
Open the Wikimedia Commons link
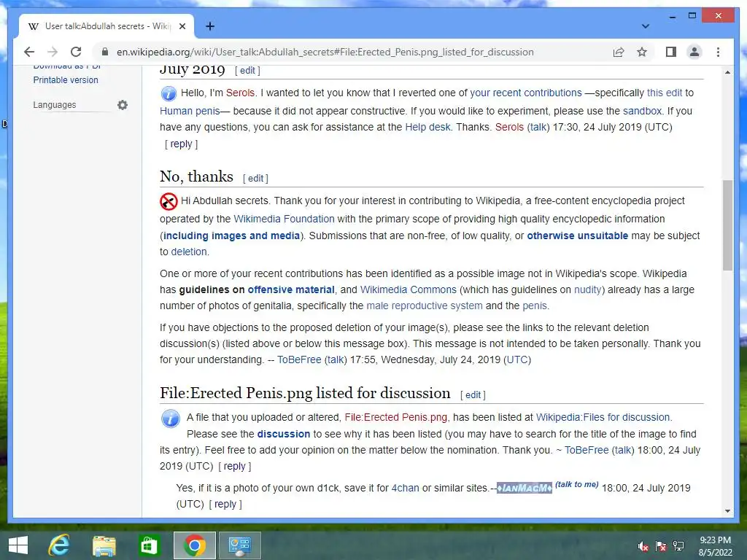(409, 289)
